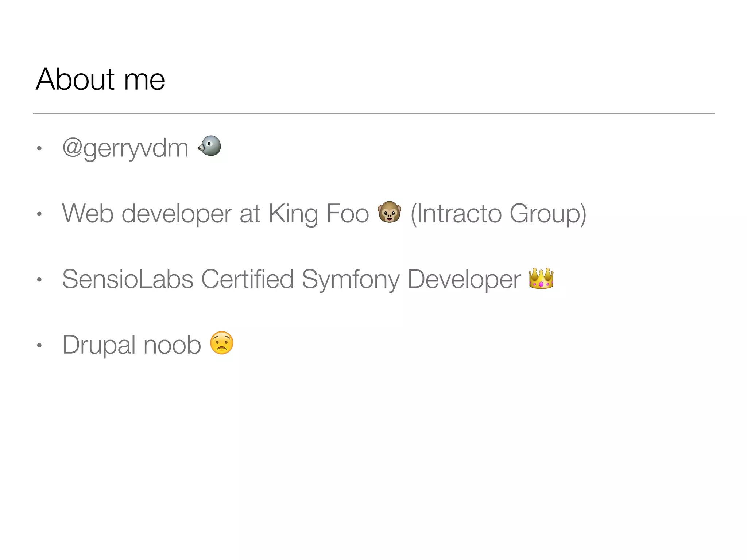
Task: Click the "Drupal noob" text
Action: [x=131, y=345]
